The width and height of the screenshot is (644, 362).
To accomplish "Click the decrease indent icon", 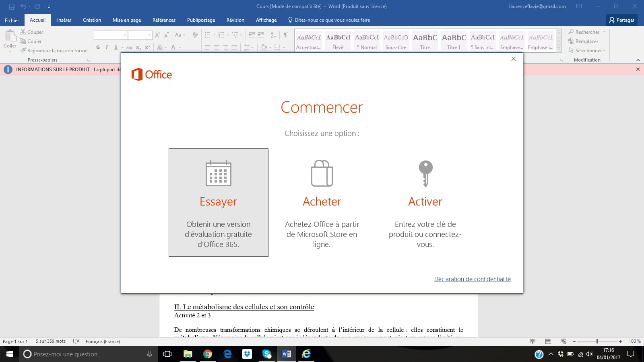I will (252, 35).
